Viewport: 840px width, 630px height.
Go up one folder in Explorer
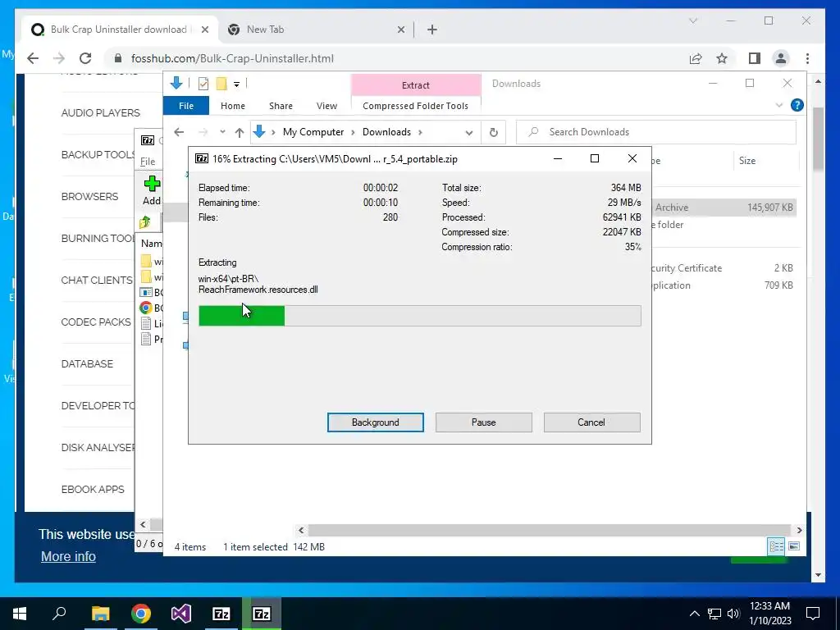(x=240, y=132)
